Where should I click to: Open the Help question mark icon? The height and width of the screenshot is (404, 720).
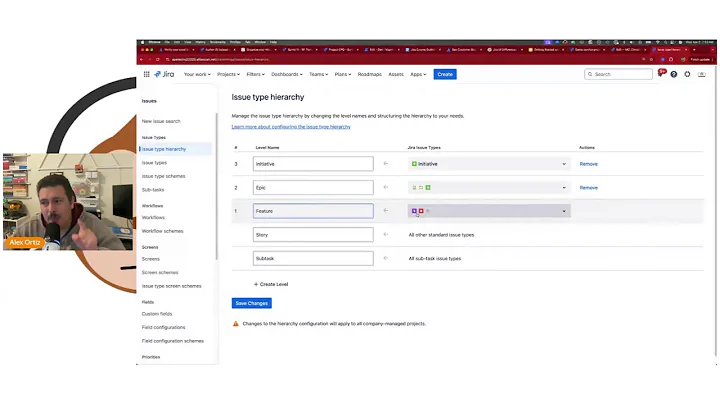click(x=674, y=74)
